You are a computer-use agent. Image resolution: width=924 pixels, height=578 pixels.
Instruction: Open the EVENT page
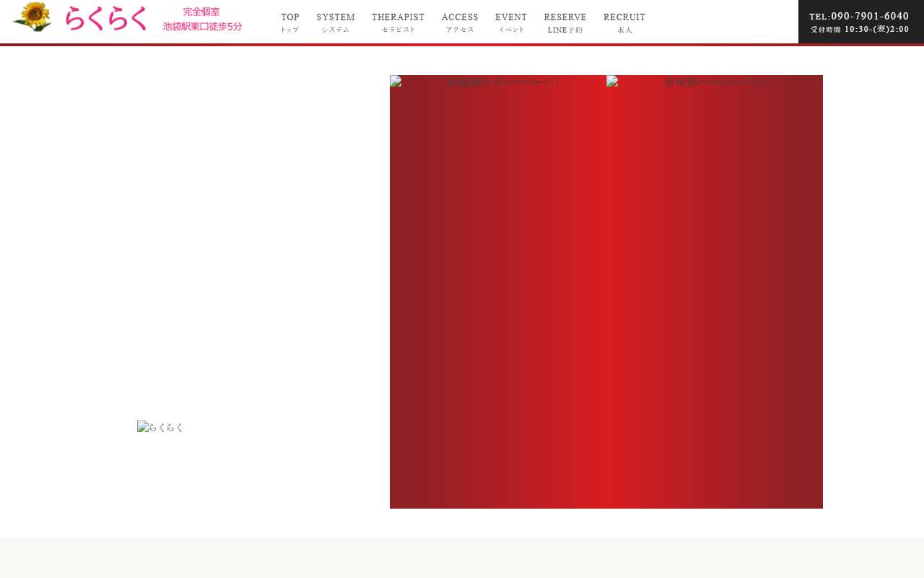coord(511,22)
